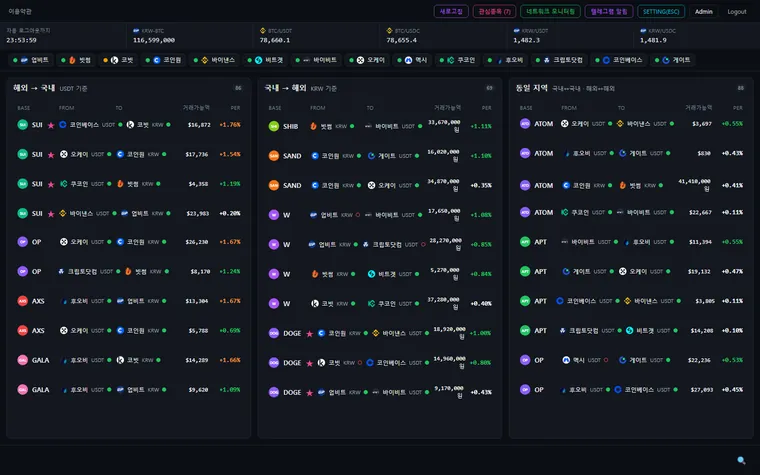The image size is (760, 475).
Task: Click the Admin button
Action: (x=703, y=11)
